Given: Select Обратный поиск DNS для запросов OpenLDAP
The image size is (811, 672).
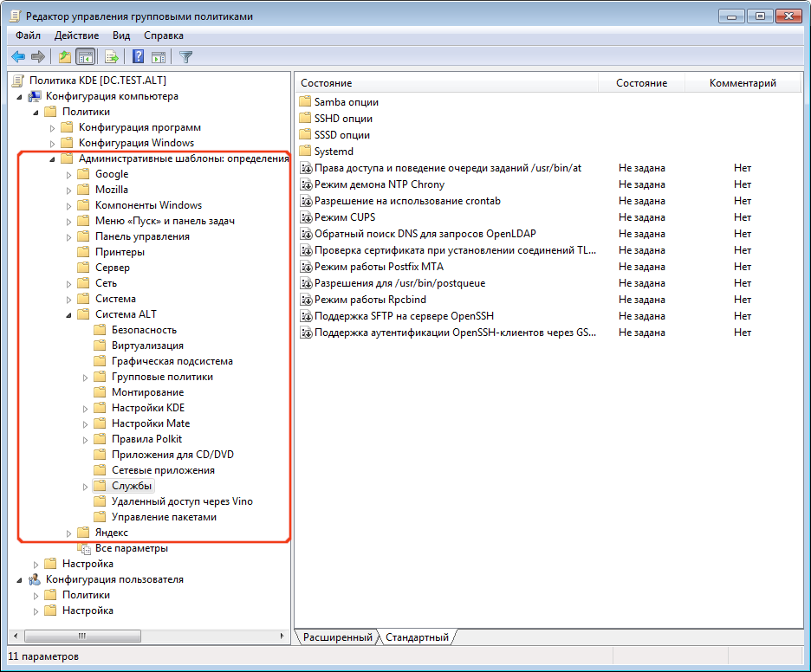Looking at the screenshot, I should point(425,234).
